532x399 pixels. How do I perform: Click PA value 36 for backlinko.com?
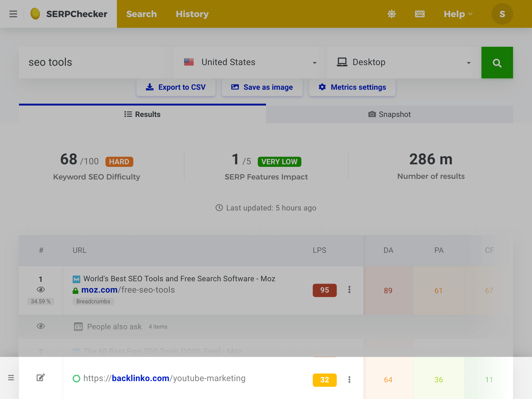point(438,380)
